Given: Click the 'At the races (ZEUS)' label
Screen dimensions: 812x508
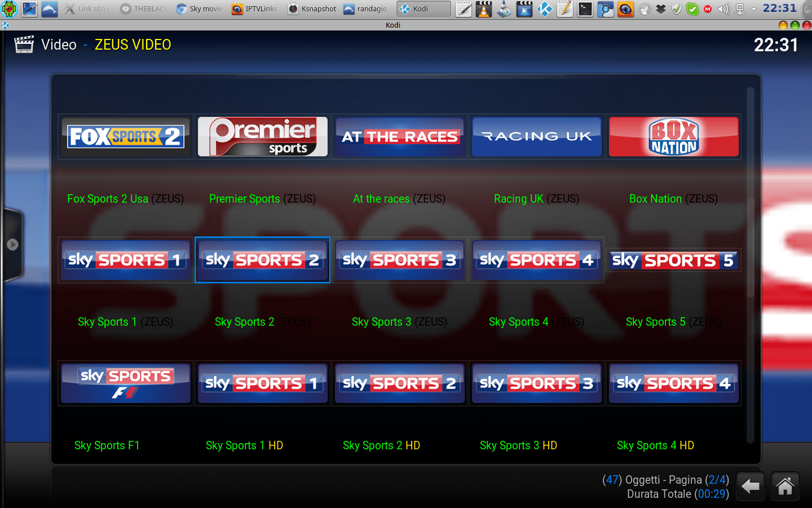Looking at the screenshot, I should (x=399, y=199).
